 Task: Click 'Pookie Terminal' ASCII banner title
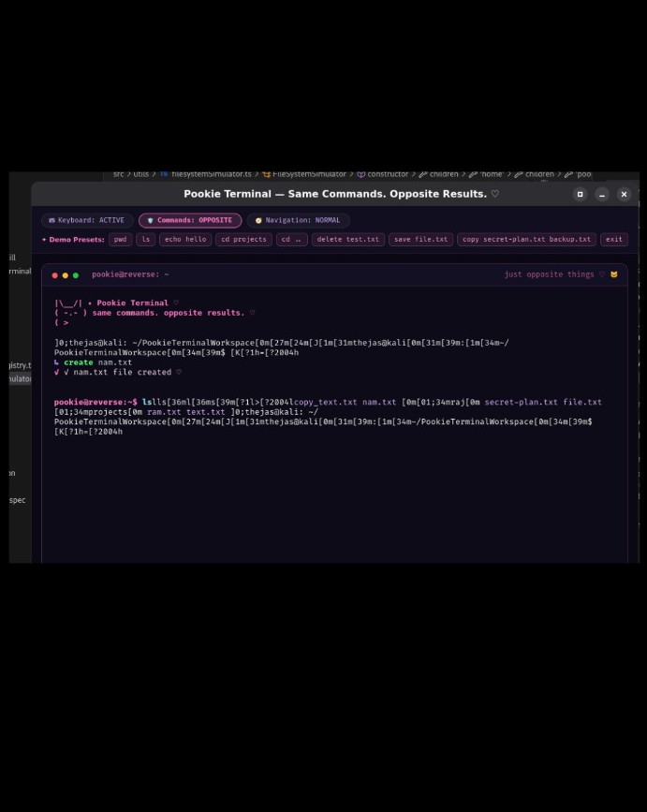click(133, 303)
